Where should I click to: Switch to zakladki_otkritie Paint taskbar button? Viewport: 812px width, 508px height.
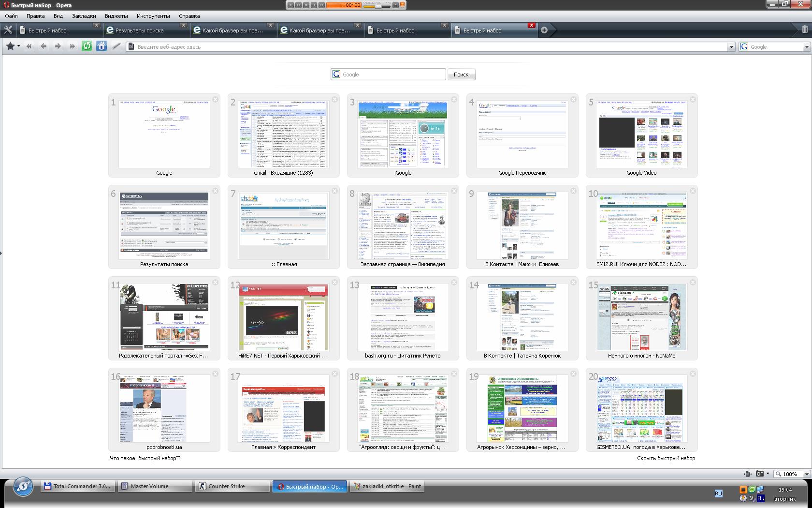click(387, 486)
